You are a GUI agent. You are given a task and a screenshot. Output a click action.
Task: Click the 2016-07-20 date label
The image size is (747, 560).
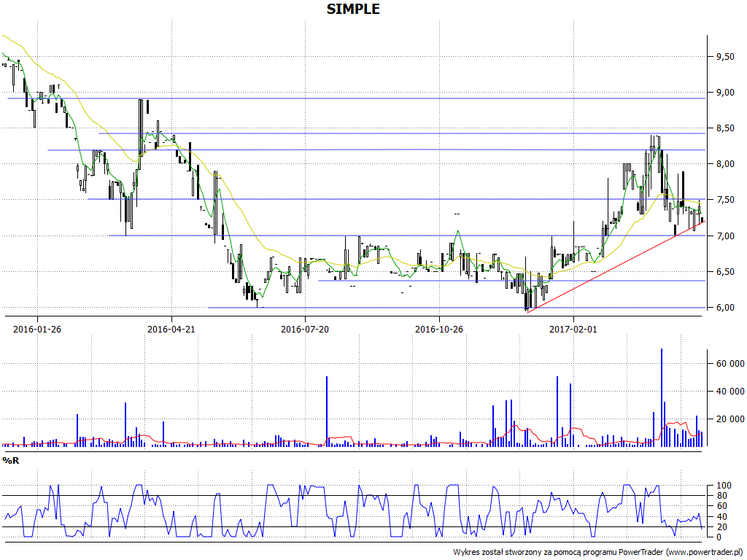click(x=305, y=329)
